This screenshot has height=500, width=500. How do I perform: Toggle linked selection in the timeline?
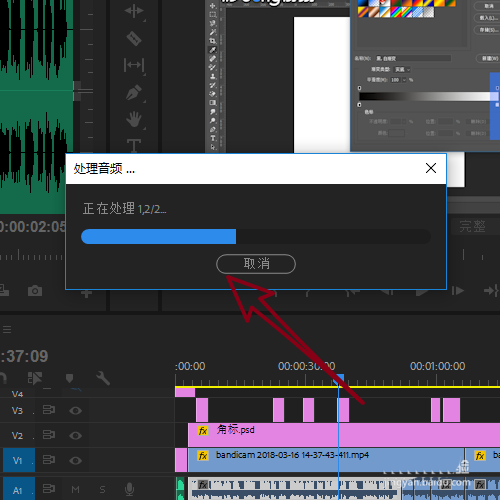point(35,378)
